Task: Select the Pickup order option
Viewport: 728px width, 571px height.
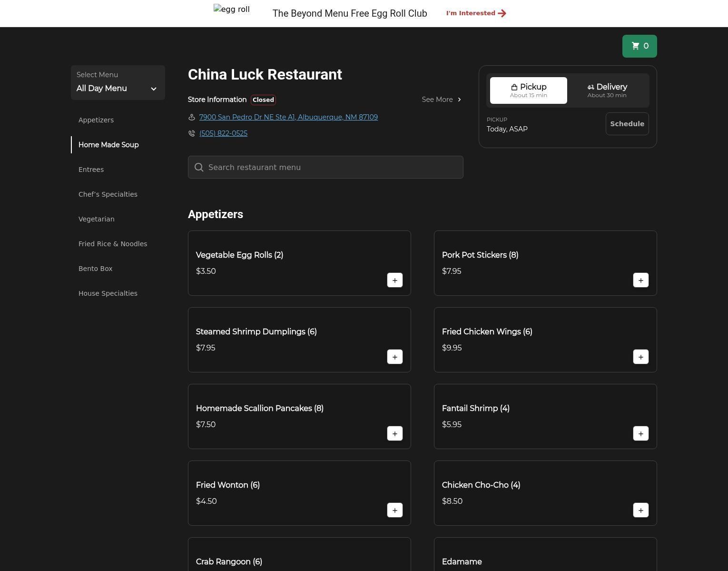Action: point(528,90)
